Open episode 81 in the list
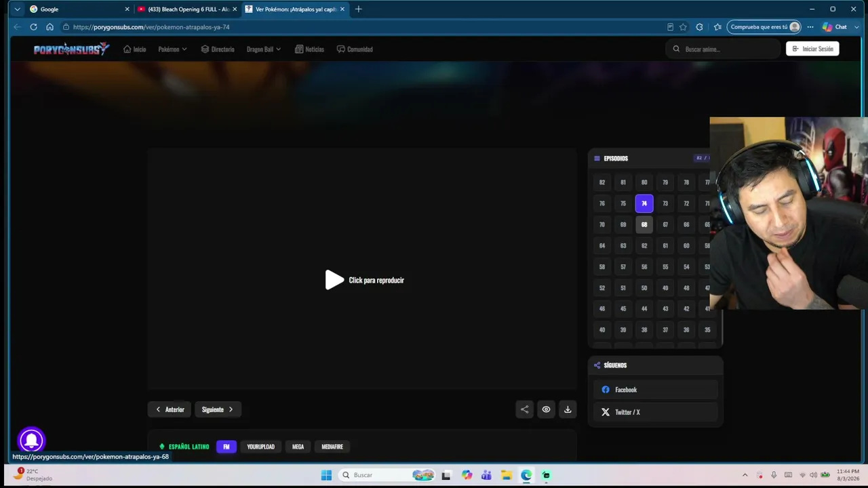The height and width of the screenshot is (488, 868). tap(623, 182)
